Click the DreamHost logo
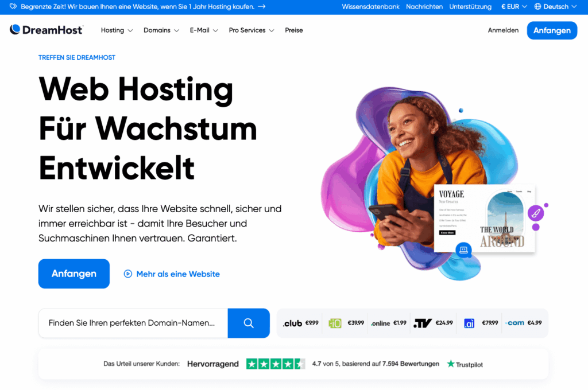Screen dimensions: 588x390 (46, 30)
